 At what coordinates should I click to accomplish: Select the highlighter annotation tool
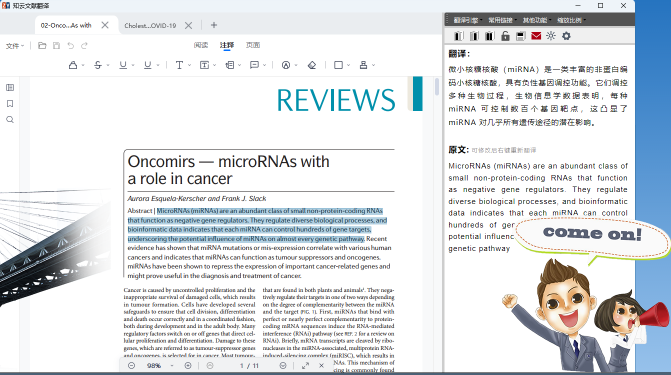point(73,65)
